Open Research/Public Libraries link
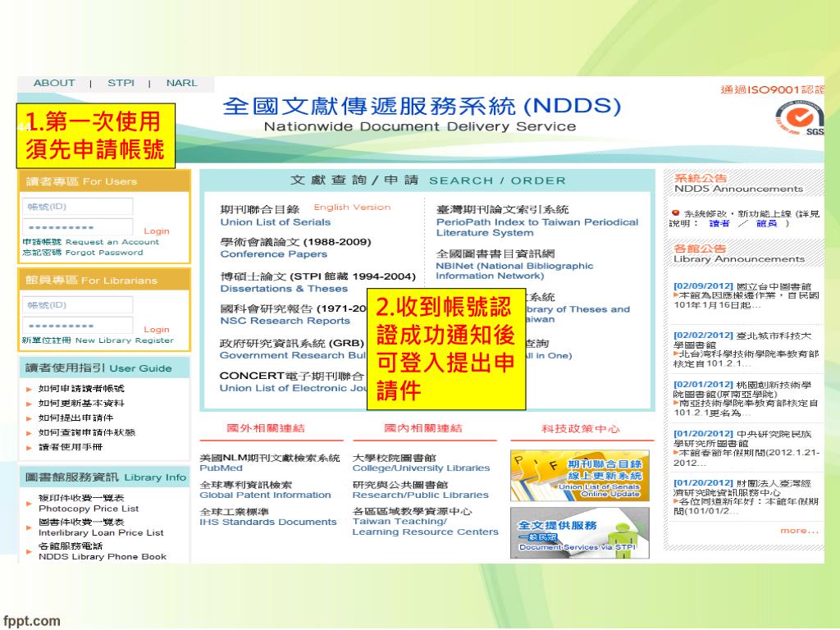The image size is (840, 630). (421, 495)
